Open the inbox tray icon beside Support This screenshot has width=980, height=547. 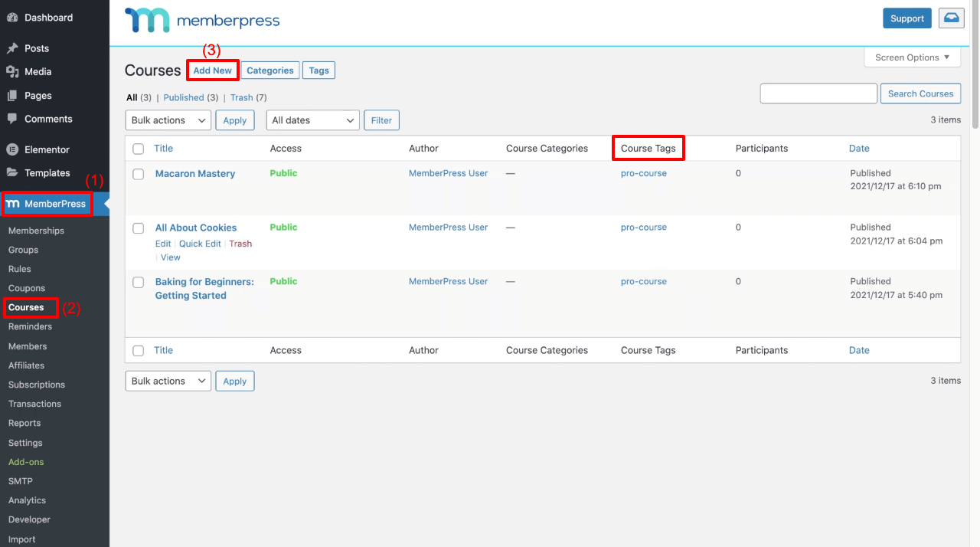pos(951,18)
